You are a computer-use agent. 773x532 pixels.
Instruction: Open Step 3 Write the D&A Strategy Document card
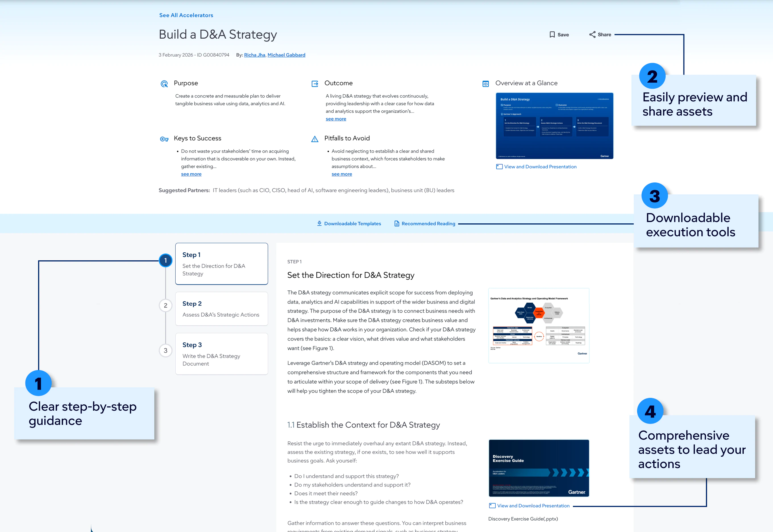coord(222,354)
